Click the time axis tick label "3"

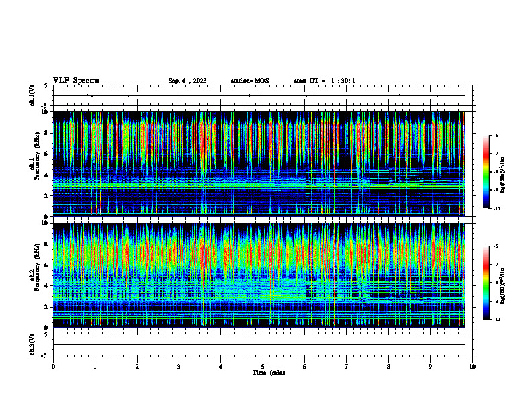[x=179, y=367]
